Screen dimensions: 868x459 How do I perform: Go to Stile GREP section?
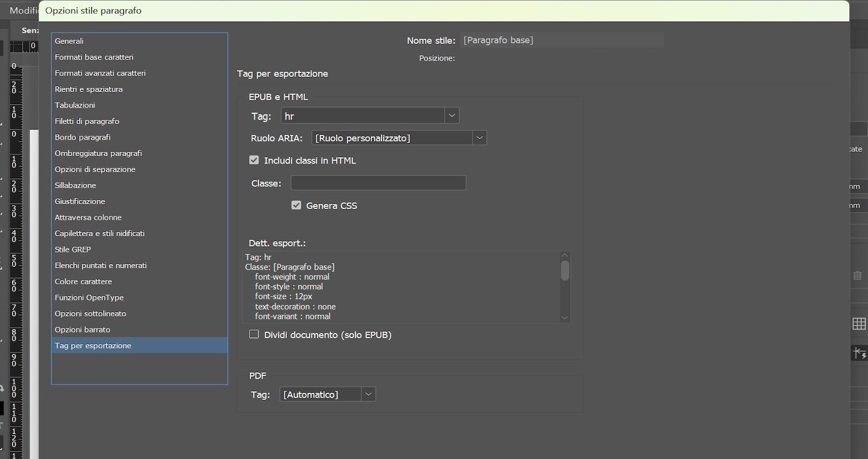[73, 249]
